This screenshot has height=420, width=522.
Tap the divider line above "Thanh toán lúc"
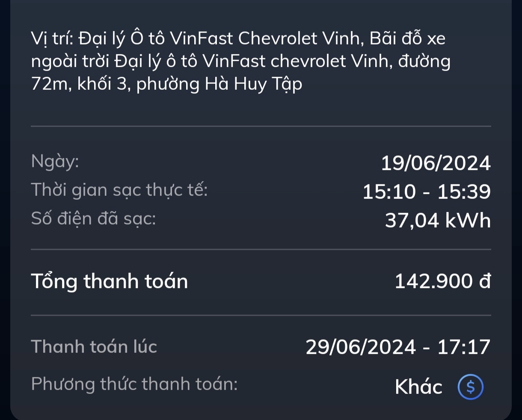(x=261, y=315)
